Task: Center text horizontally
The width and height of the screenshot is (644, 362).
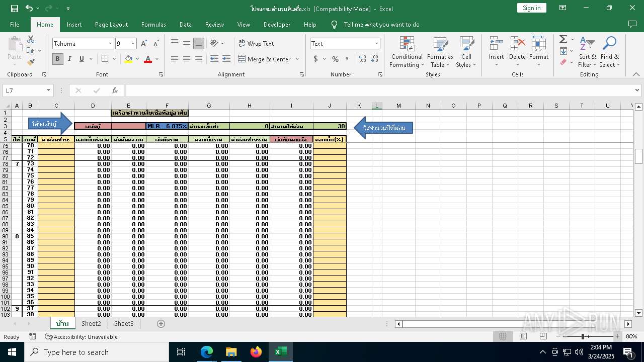Action: (187, 59)
